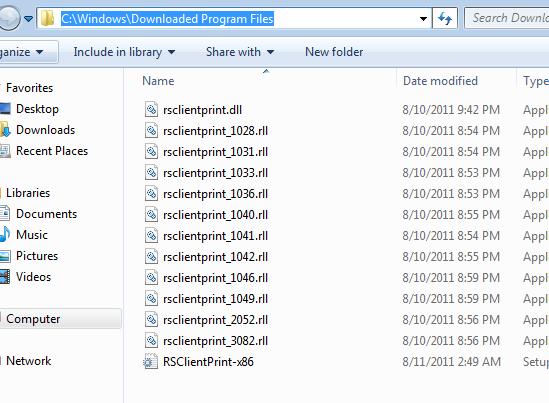Image resolution: width=549 pixels, height=403 pixels.
Task: Select the RSClientPrint-x86 setup icon
Action: point(151,362)
